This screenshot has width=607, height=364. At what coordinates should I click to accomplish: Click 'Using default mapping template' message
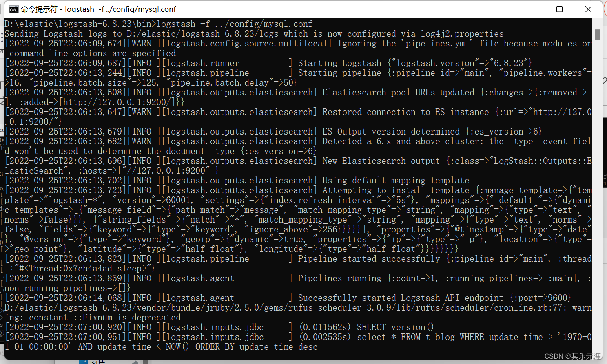[x=396, y=181]
